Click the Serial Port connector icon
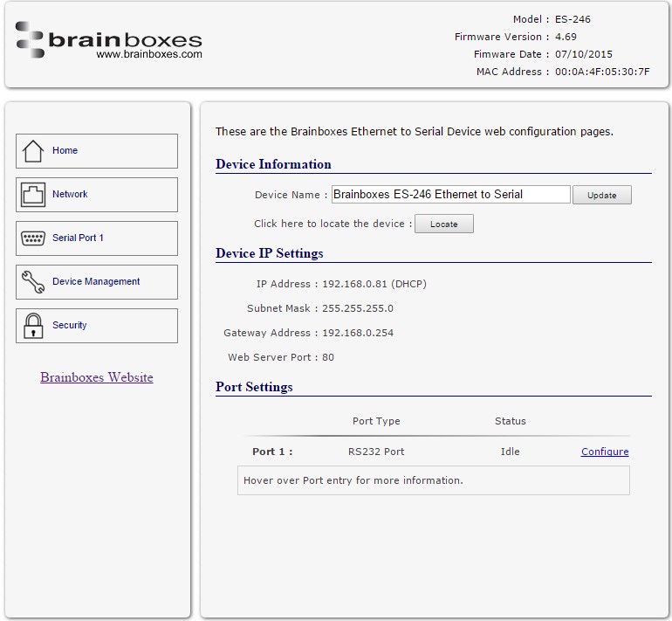 33,238
